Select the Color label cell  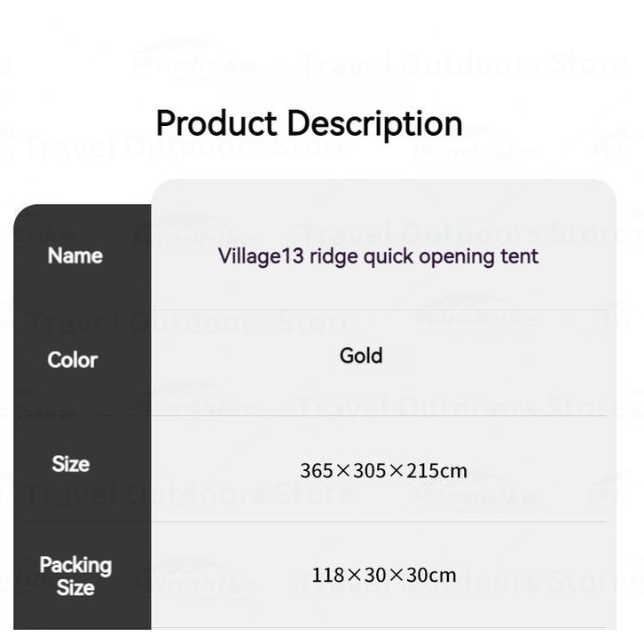(73, 359)
